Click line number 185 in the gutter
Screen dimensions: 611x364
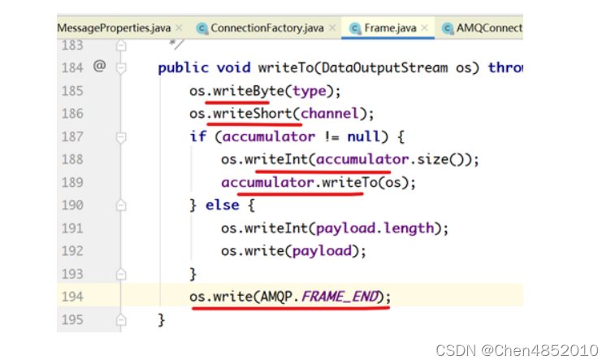pos(72,91)
